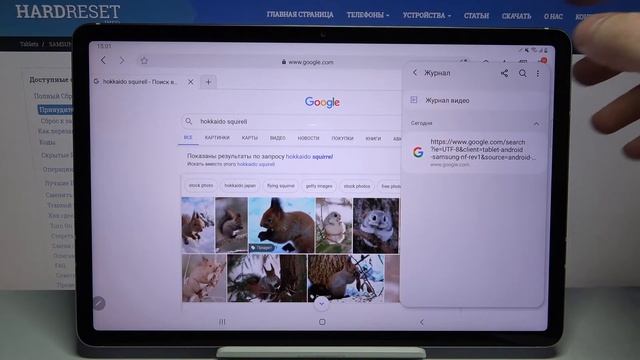Viewport: 640px width, 360px height.
Task: Tap Android home button
Action: click(x=322, y=322)
